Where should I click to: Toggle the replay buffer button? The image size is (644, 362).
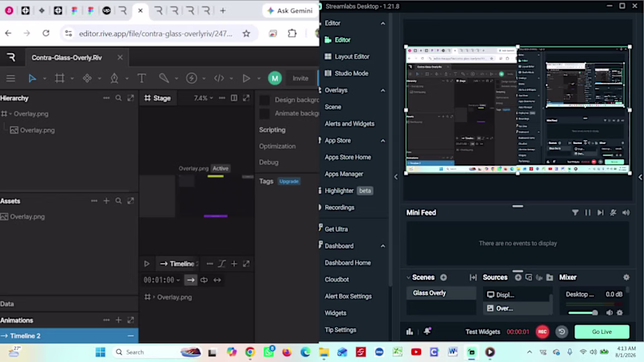(561, 331)
